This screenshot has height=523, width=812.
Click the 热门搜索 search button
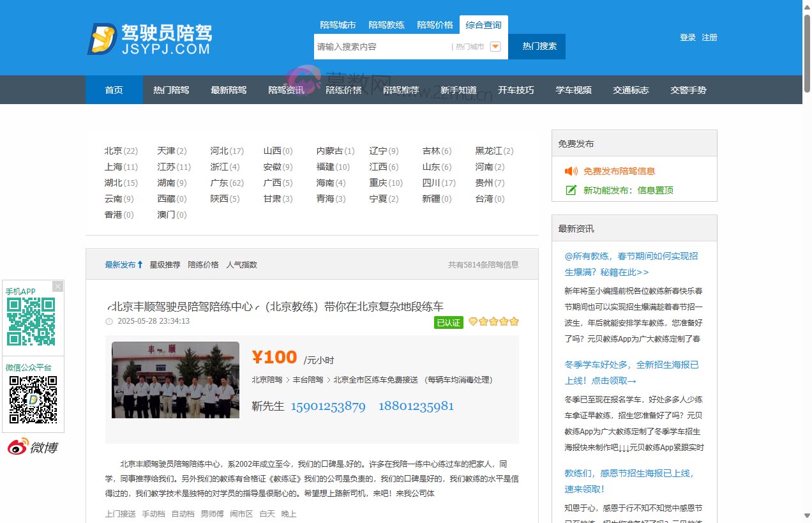537,46
